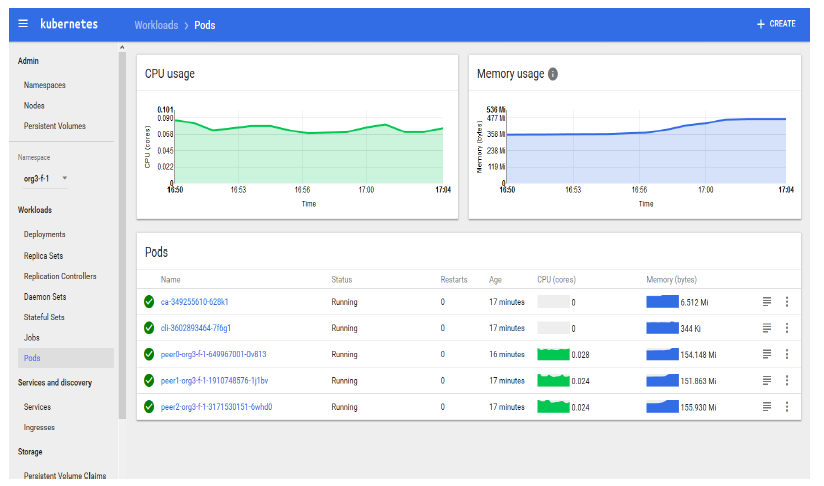Screen dimensions: 824x486
Task: Open Stateful Sets in the sidebar
Action: (44, 317)
